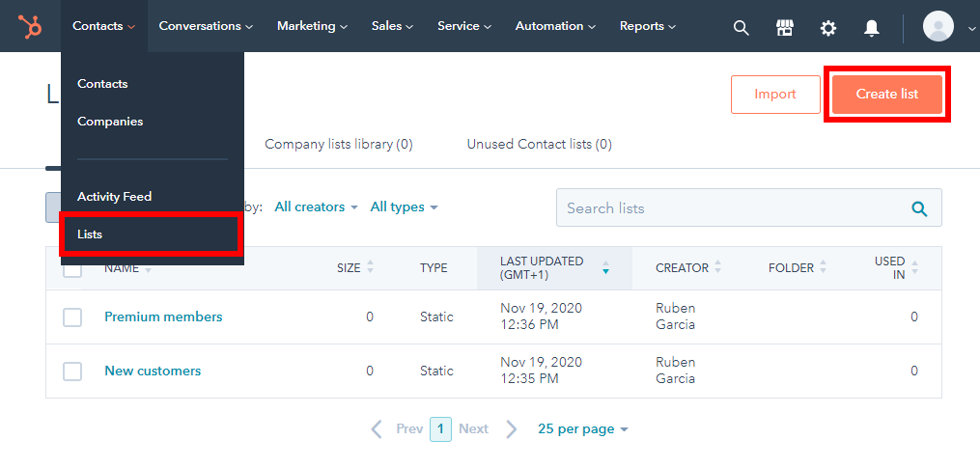This screenshot has width=980, height=468.
Task: Click the Import button
Action: click(775, 95)
